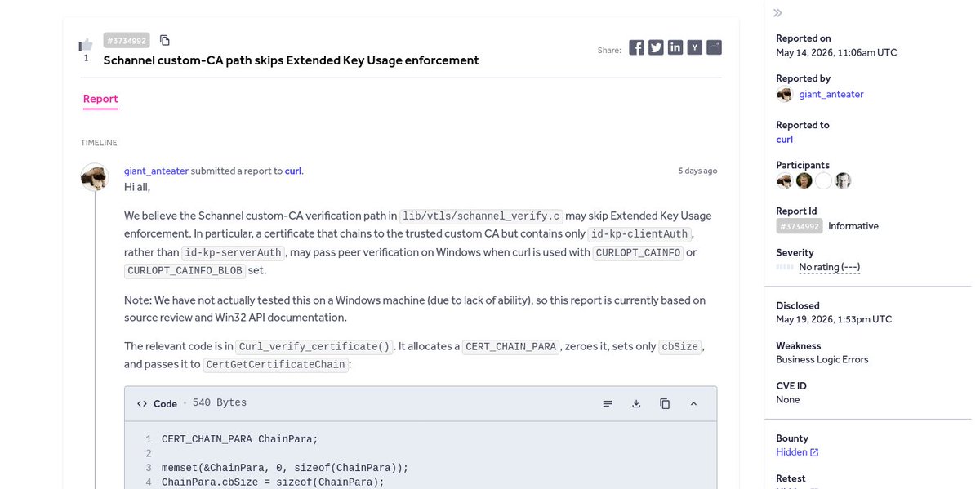Viewport: 980px width, 489px height.
Task: Upvote the report with the thumbs-up icon
Action: (x=86, y=45)
